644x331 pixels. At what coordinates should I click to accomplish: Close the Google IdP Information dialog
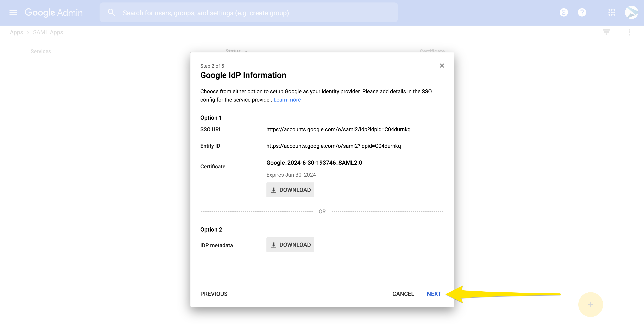(x=442, y=66)
